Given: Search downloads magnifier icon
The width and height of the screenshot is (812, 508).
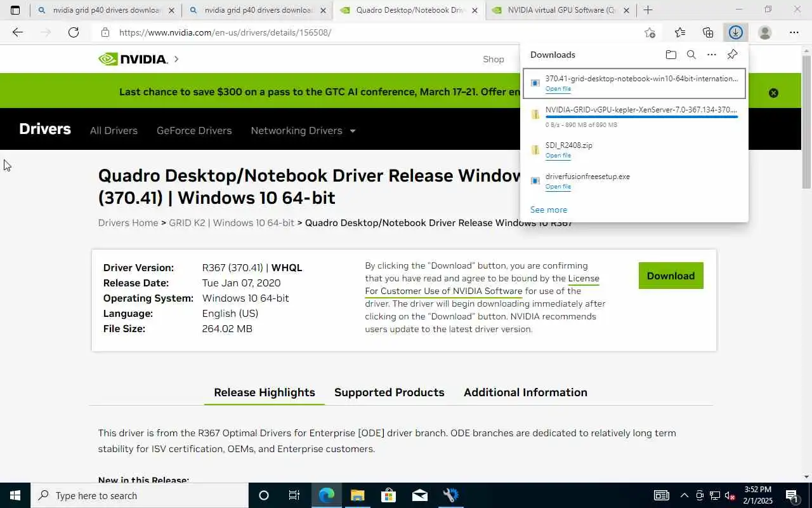Looking at the screenshot, I should click(691, 55).
